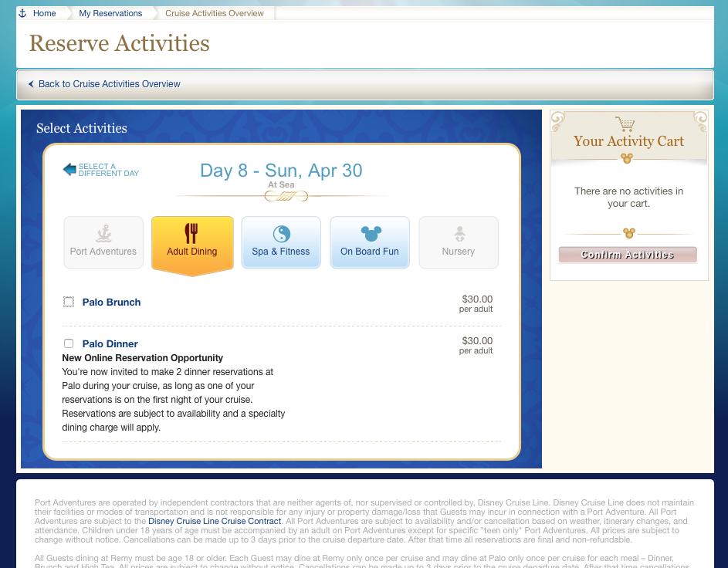Click the shopping cart icon above Your Activity Cart
Image resolution: width=728 pixels, height=568 pixels.
click(x=625, y=124)
